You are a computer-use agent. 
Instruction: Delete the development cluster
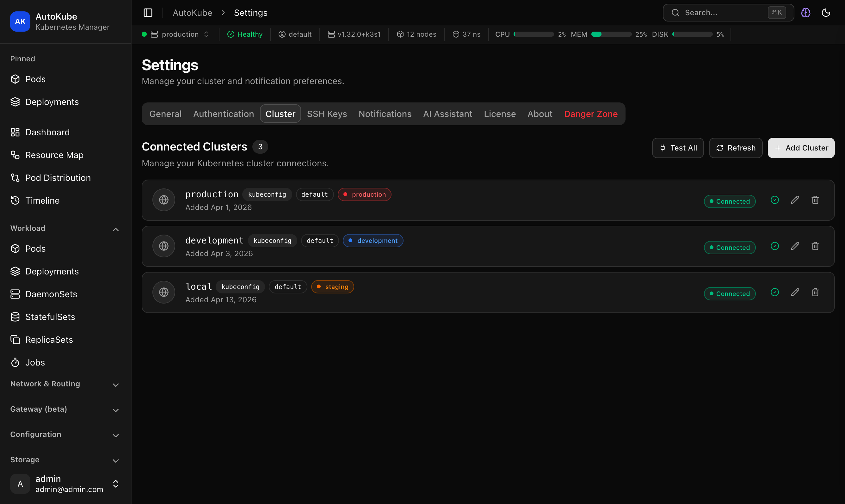point(815,246)
